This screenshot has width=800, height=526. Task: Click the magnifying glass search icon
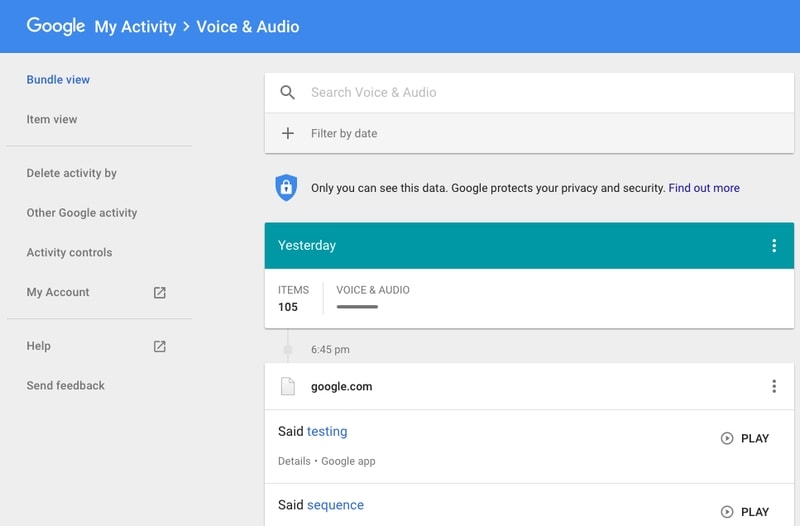tap(287, 92)
